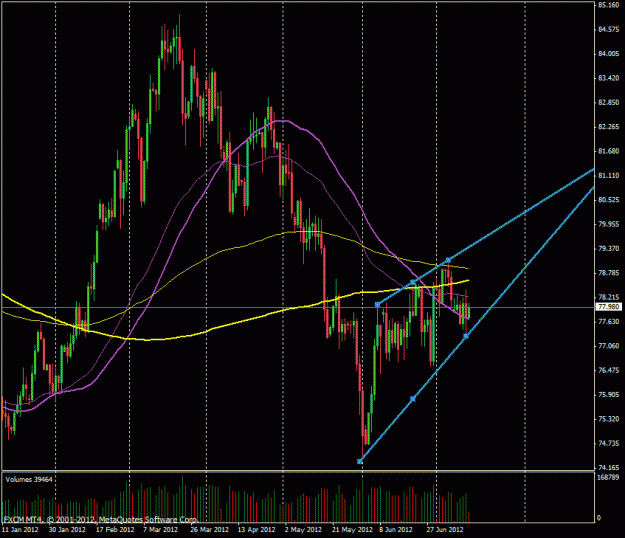Click the 75.320 price axis label
The width and height of the screenshot is (625, 538).
609,419
